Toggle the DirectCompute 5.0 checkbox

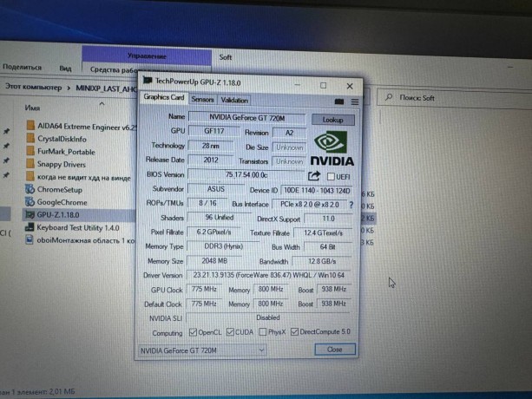pyautogui.click(x=294, y=331)
